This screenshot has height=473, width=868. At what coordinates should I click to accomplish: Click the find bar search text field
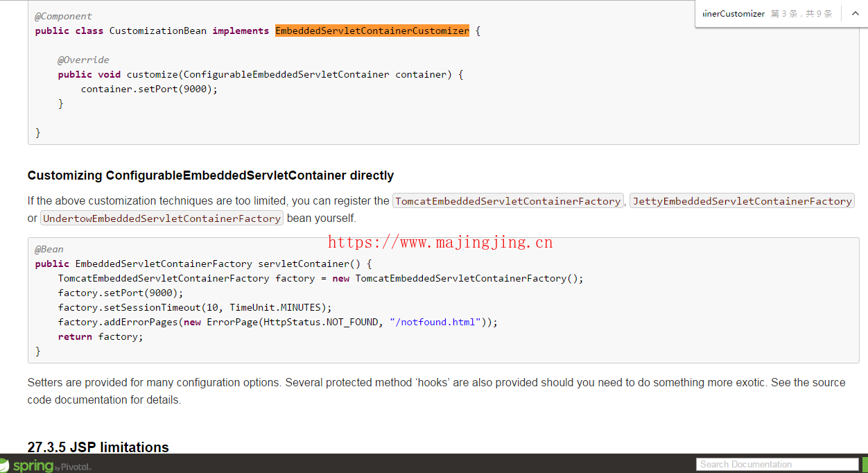(x=733, y=14)
